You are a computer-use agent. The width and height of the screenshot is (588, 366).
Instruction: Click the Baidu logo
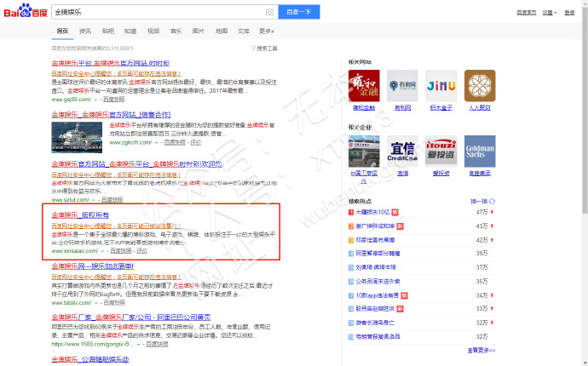click(26, 11)
